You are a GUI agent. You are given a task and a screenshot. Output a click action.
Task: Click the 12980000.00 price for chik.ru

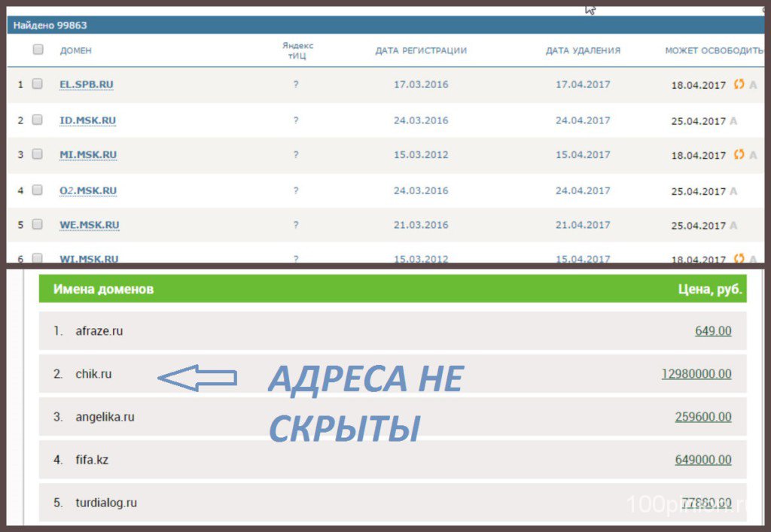[696, 374]
